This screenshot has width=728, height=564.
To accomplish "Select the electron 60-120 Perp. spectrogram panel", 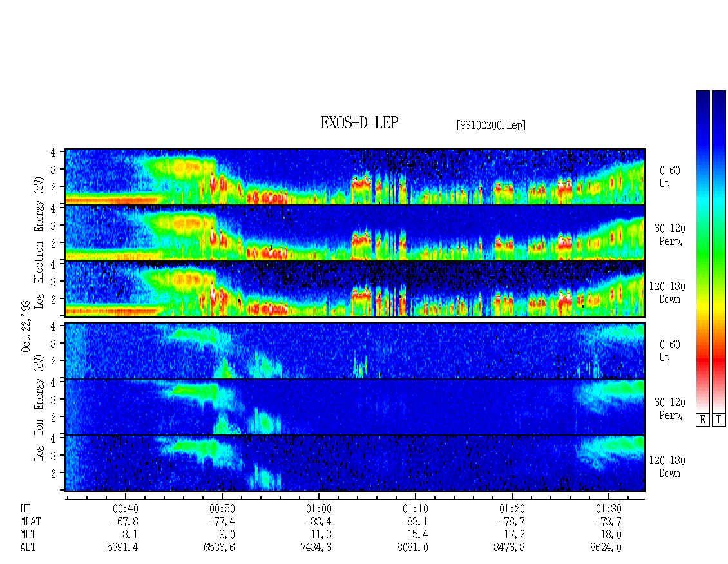I will (355, 233).
